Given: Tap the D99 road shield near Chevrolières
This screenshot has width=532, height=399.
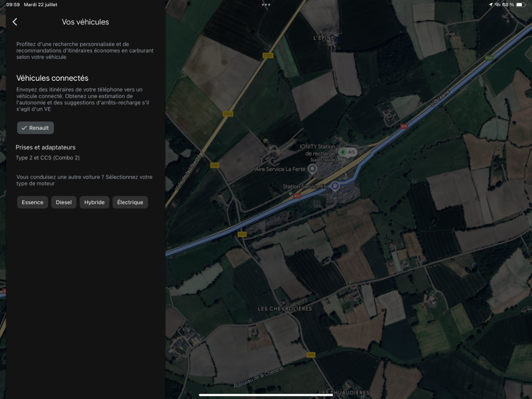Looking at the screenshot, I should (311, 355).
